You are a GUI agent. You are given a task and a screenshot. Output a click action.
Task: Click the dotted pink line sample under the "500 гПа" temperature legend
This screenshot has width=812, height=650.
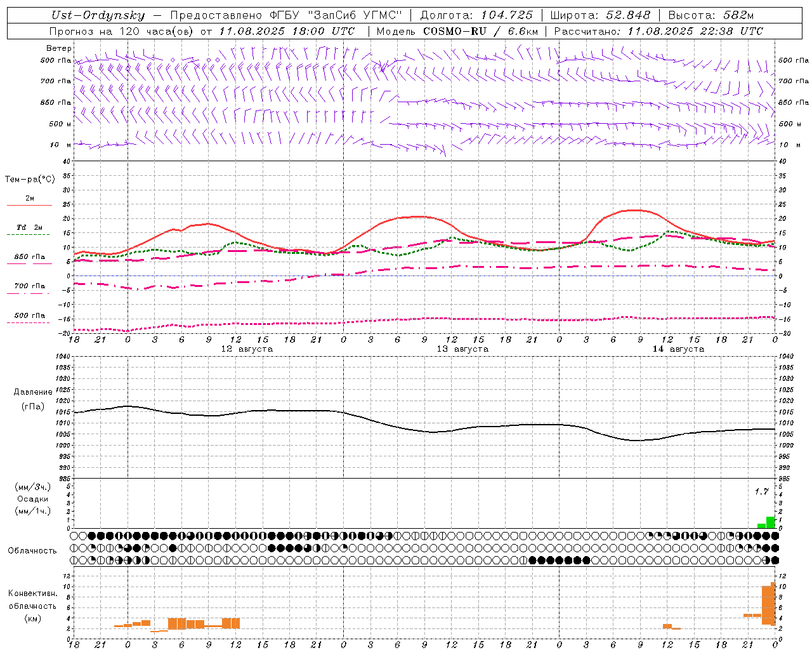click(29, 323)
